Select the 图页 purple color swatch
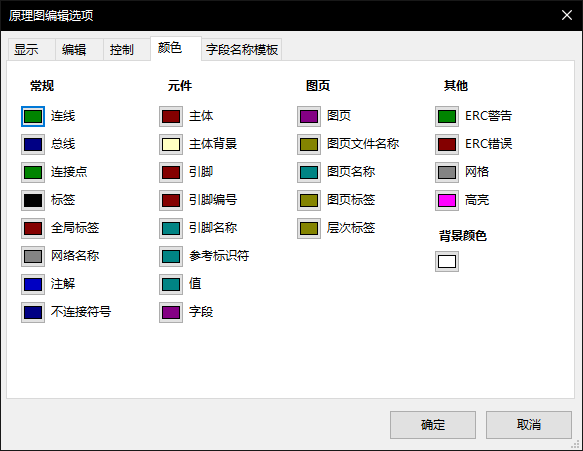 (x=309, y=116)
